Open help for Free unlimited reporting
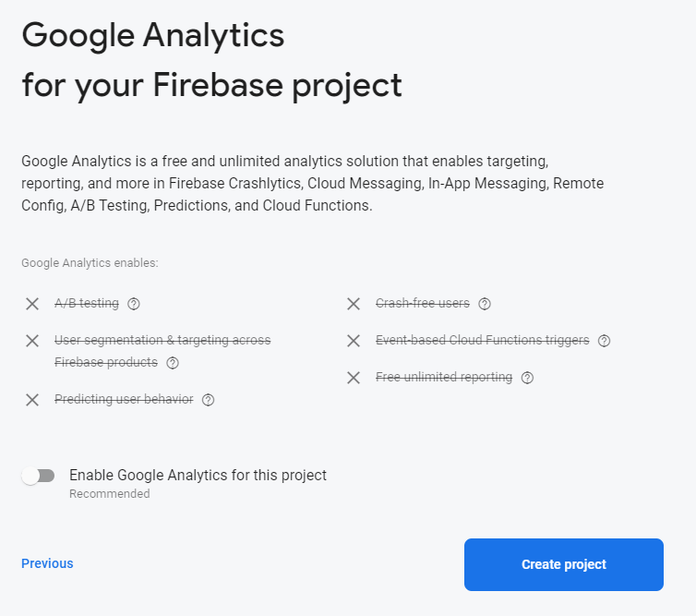The image size is (696, 616). tap(527, 378)
